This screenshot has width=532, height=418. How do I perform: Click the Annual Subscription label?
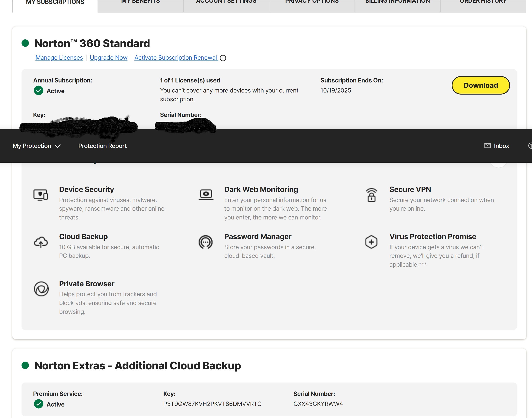click(x=63, y=80)
